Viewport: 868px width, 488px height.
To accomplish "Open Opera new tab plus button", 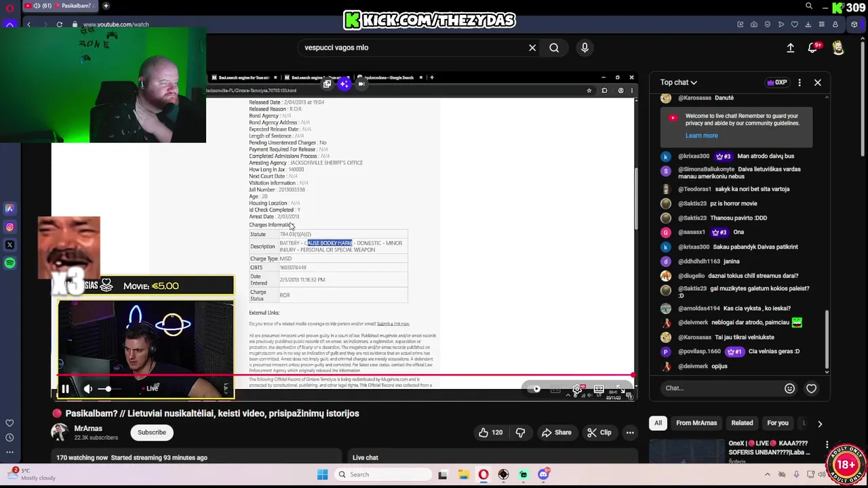I will [x=106, y=5].
